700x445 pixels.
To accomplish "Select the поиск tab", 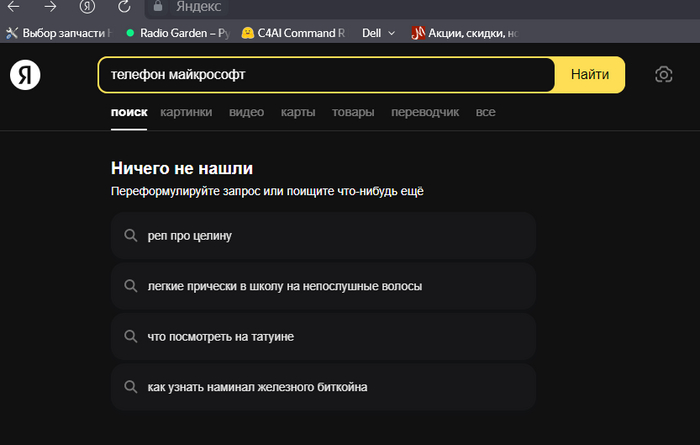I will (x=129, y=112).
